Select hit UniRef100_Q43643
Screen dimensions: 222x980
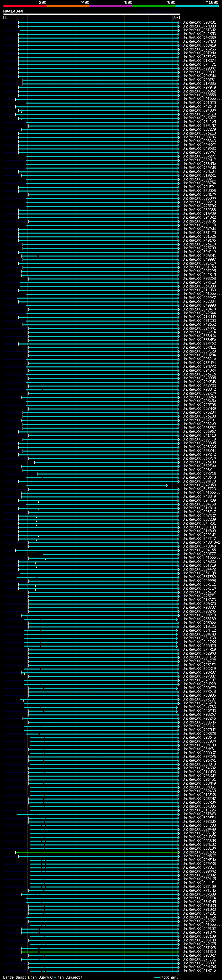pos(199,477)
